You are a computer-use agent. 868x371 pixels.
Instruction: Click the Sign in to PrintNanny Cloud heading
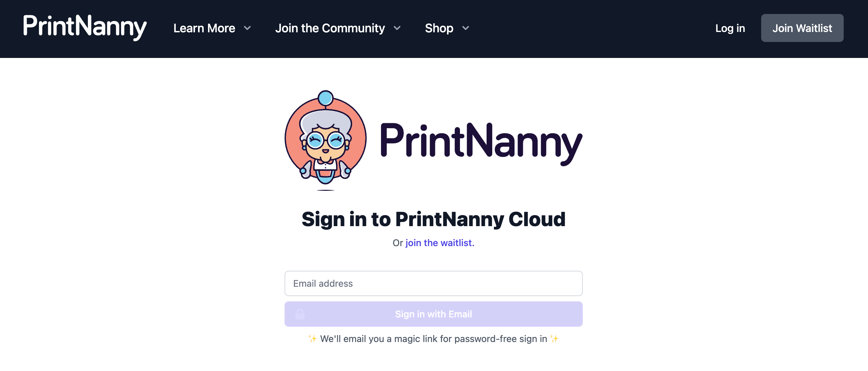(x=433, y=219)
